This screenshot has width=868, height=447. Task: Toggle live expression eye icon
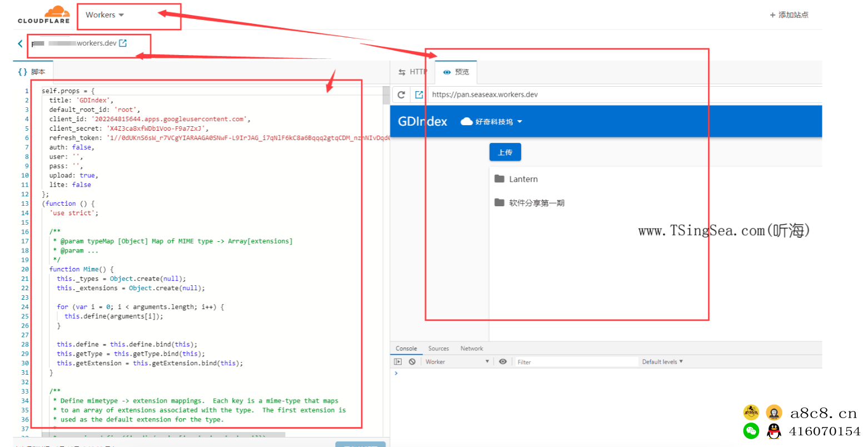[503, 361]
